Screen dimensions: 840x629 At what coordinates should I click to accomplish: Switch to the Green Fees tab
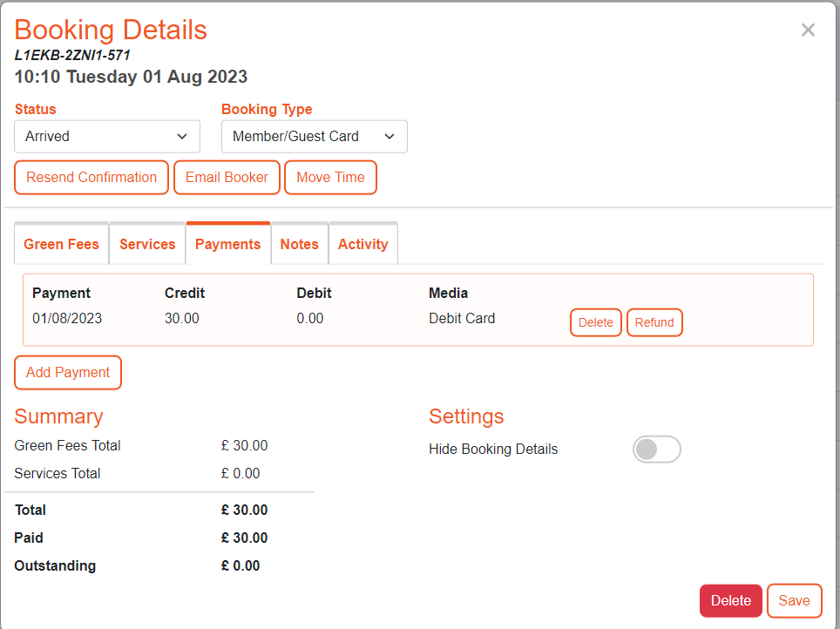61,244
